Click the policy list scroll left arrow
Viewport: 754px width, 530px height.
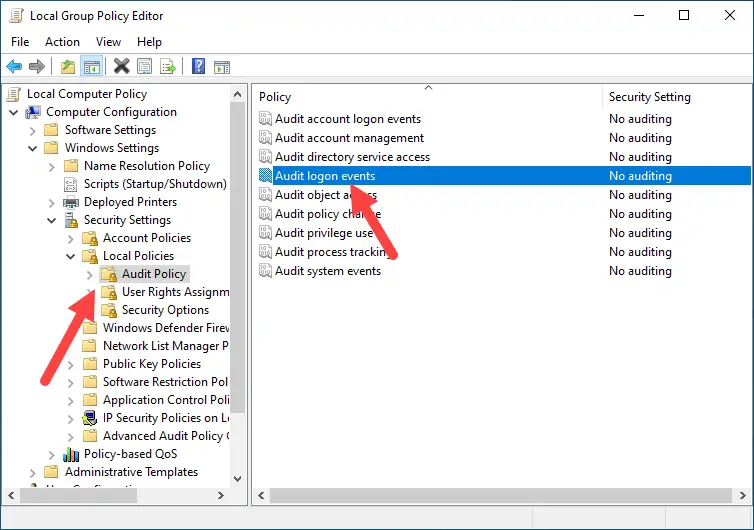click(261, 495)
